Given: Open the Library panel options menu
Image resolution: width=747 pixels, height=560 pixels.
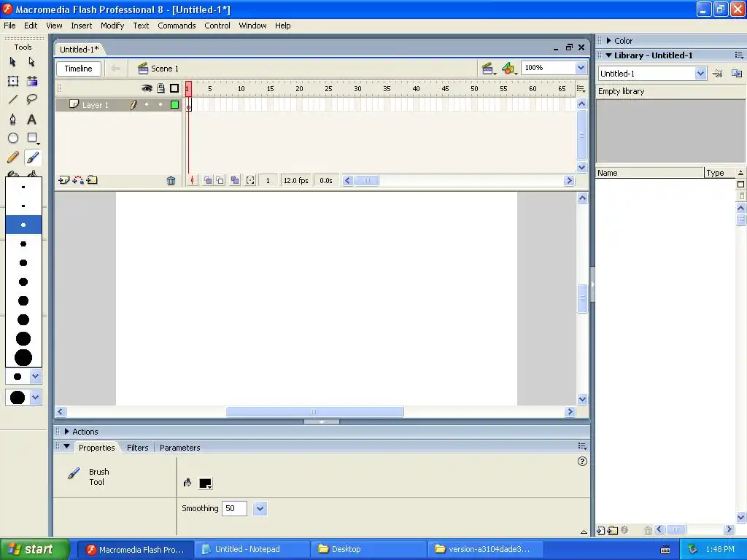Looking at the screenshot, I should click(x=739, y=55).
